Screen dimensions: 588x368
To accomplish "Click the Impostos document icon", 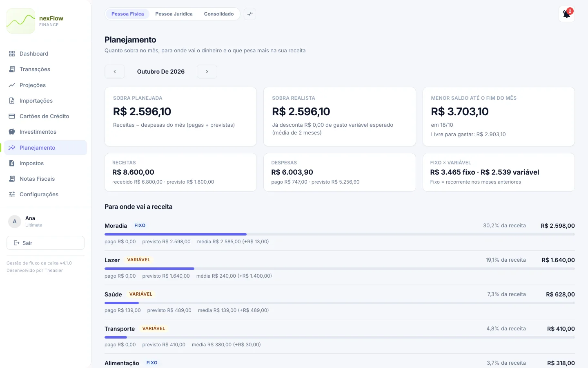I will [x=12, y=163].
